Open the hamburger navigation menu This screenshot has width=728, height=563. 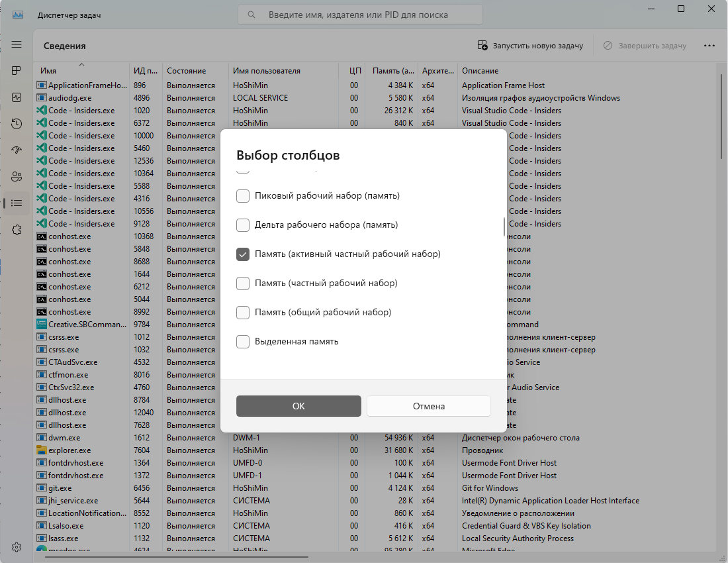click(x=17, y=44)
